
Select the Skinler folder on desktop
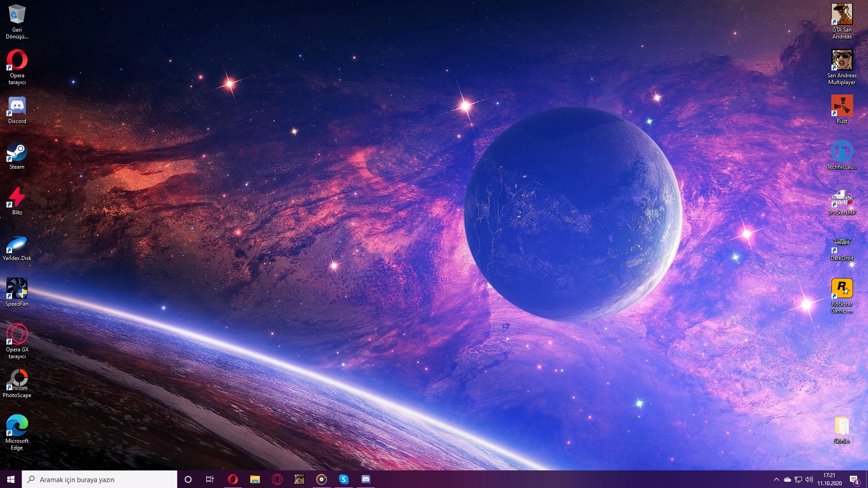point(842,430)
